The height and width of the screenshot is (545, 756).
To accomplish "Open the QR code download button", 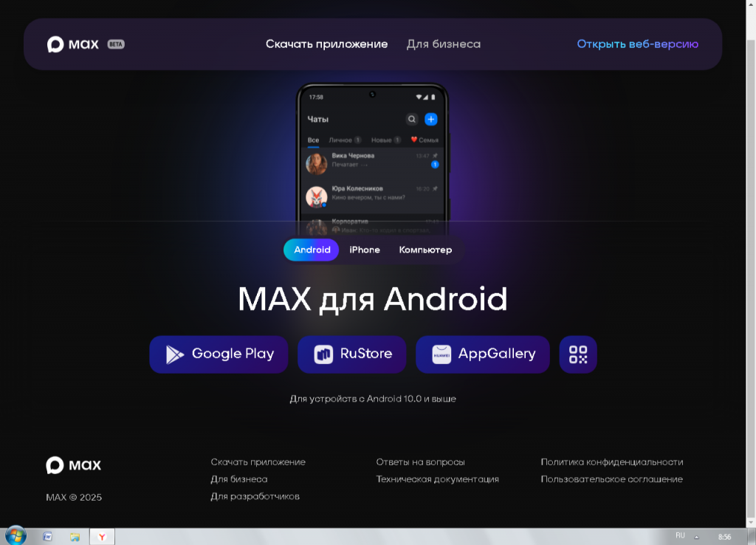I will click(578, 354).
